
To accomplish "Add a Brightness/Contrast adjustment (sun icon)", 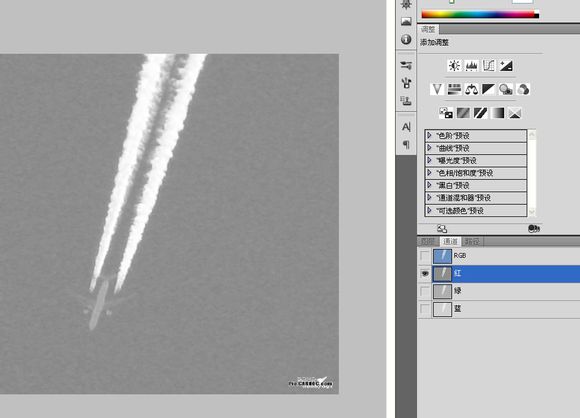I will pos(454,66).
